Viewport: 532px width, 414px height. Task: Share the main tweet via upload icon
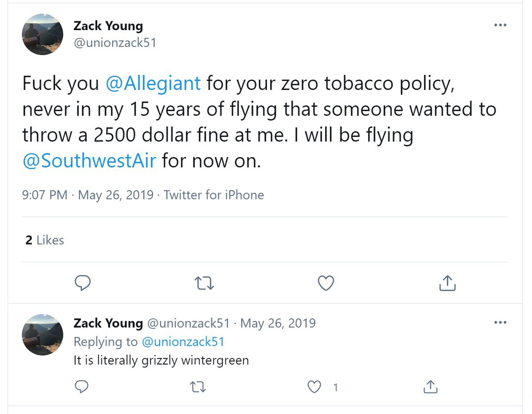[447, 283]
